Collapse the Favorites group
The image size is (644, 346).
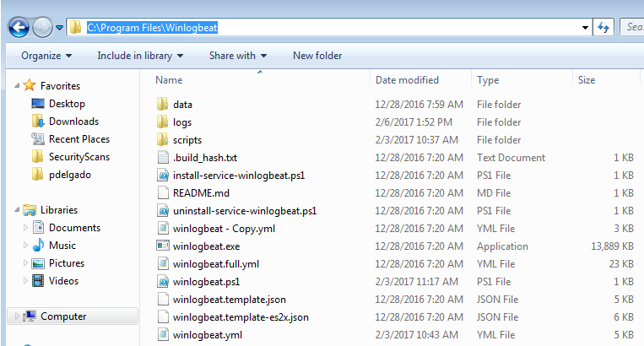coord(17,86)
